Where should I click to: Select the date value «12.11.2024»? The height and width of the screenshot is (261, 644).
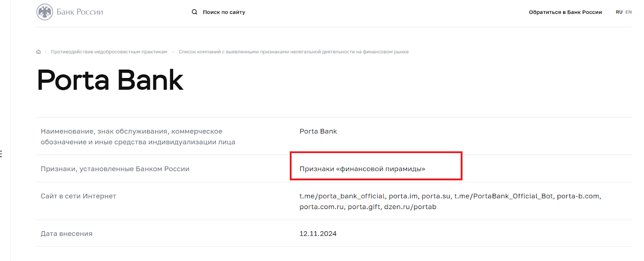click(318, 234)
